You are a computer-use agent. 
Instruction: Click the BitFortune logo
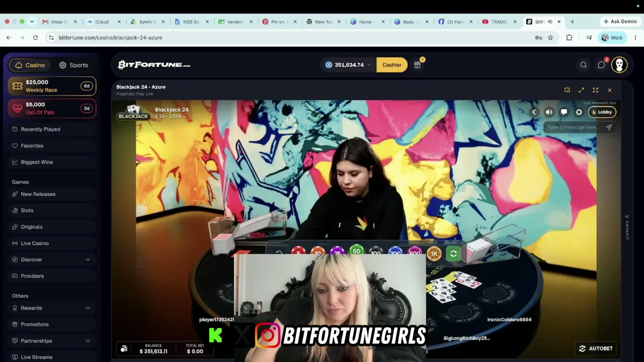pos(154,65)
